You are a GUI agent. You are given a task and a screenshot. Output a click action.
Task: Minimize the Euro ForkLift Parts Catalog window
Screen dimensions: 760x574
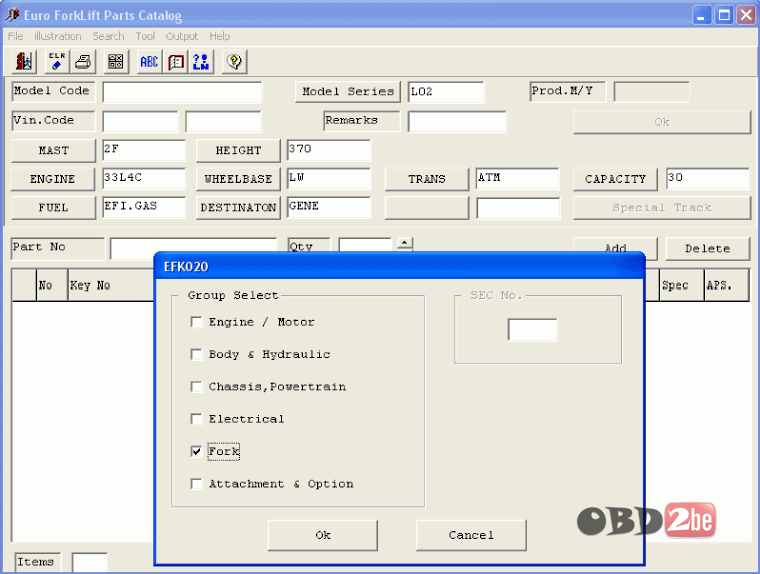pyautogui.click(x=701, y=16)
